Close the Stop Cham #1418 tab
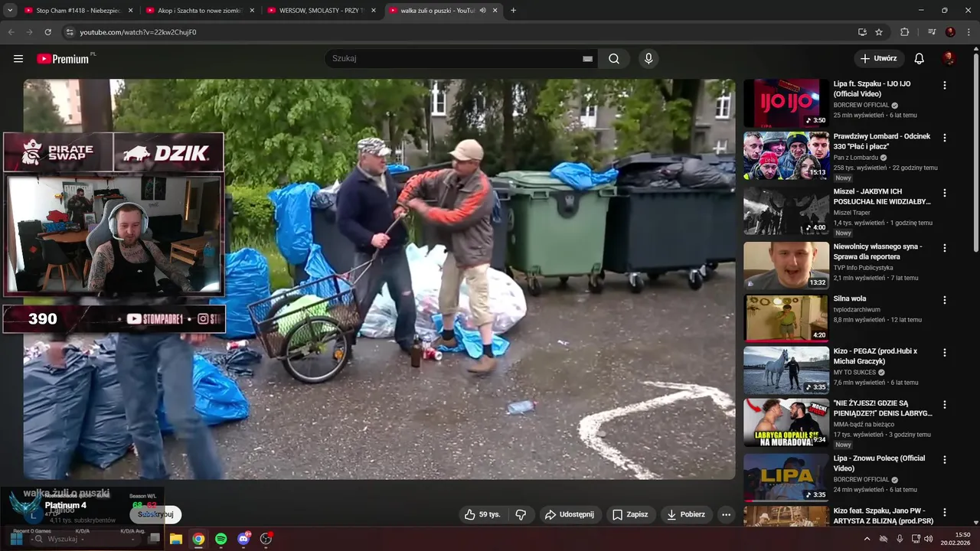This screenshot has height=551, width=980. (x=130, y=11)
